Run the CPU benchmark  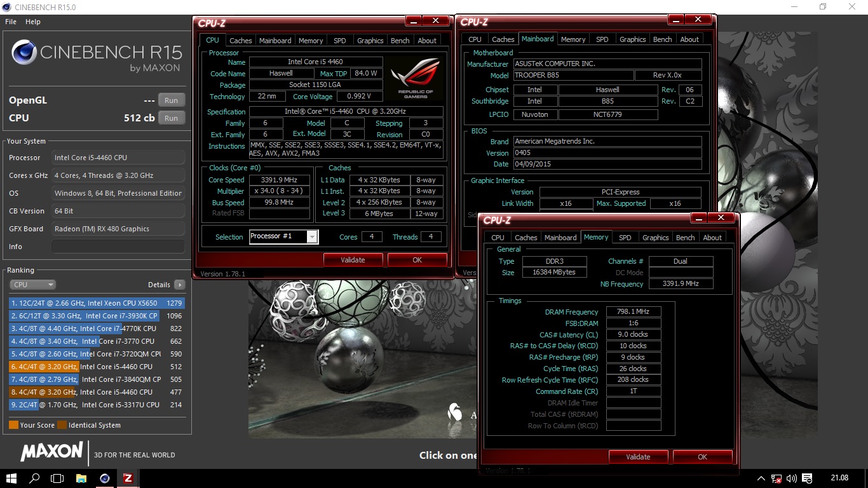click(171, 118)
